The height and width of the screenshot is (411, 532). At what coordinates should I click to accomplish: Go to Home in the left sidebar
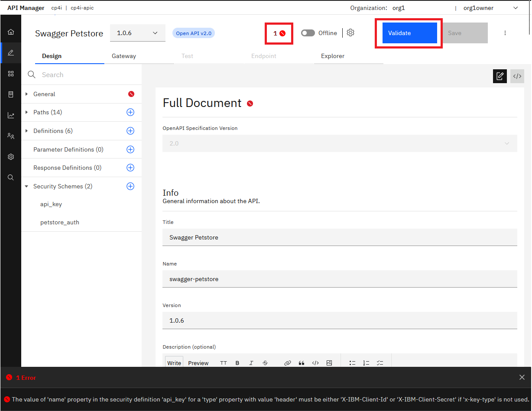11,32
